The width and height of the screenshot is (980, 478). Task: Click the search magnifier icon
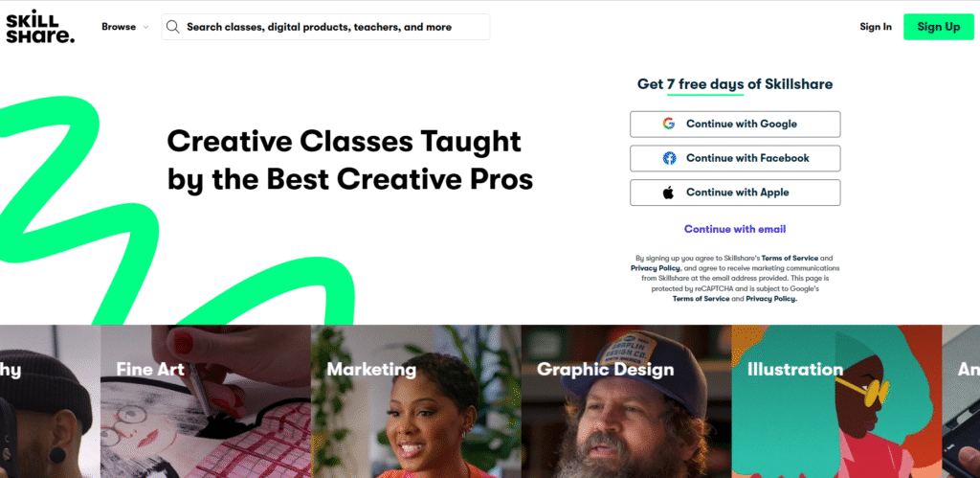pos(173,27)
